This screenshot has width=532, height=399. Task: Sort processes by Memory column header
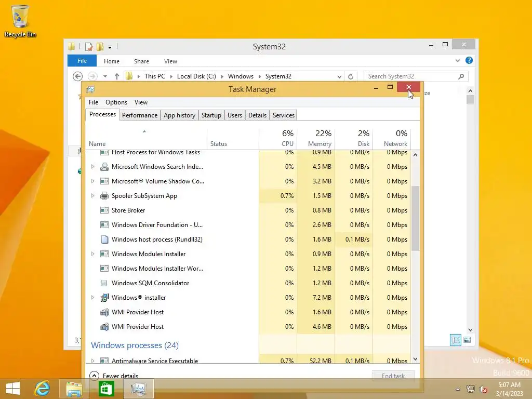click(x=316, y=138)
